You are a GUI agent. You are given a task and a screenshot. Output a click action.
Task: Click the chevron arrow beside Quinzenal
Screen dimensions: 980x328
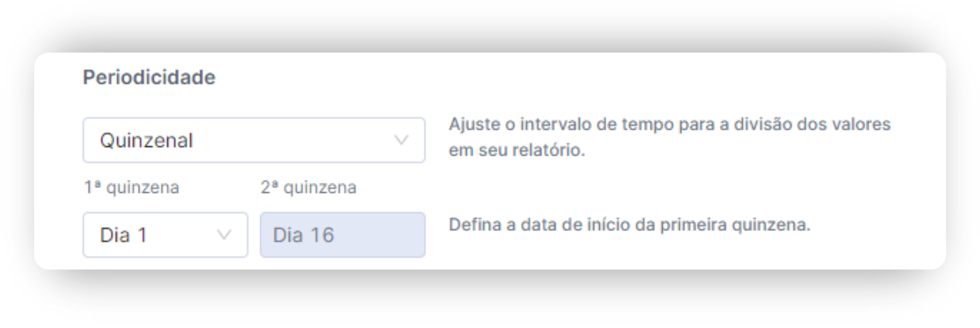tap(402, 140)
